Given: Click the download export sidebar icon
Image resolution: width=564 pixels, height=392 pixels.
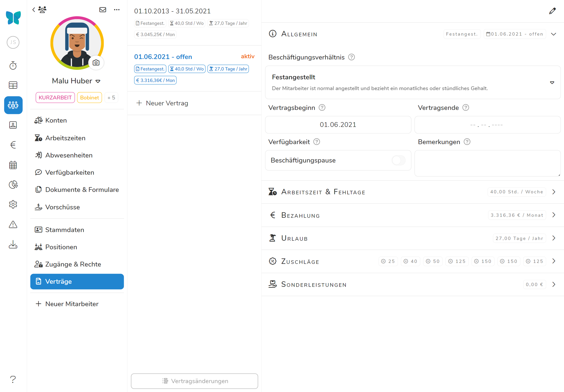Looking at the screenshot, I should click(x=13, y=244).
